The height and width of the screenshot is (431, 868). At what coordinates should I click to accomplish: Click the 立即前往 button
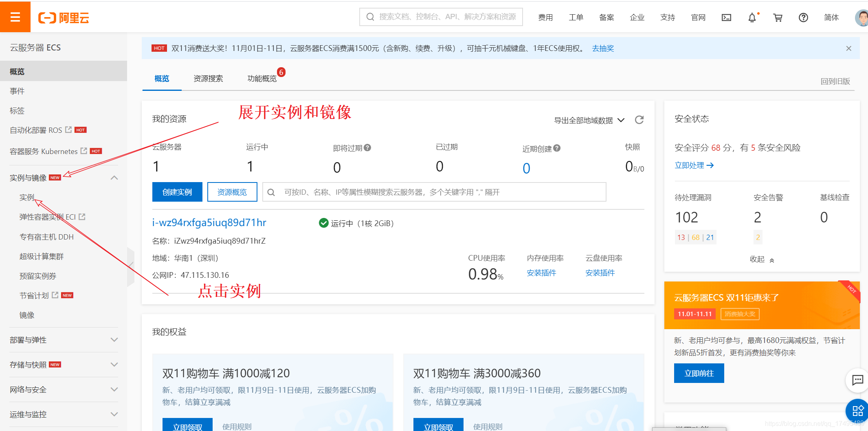point(699,373)
